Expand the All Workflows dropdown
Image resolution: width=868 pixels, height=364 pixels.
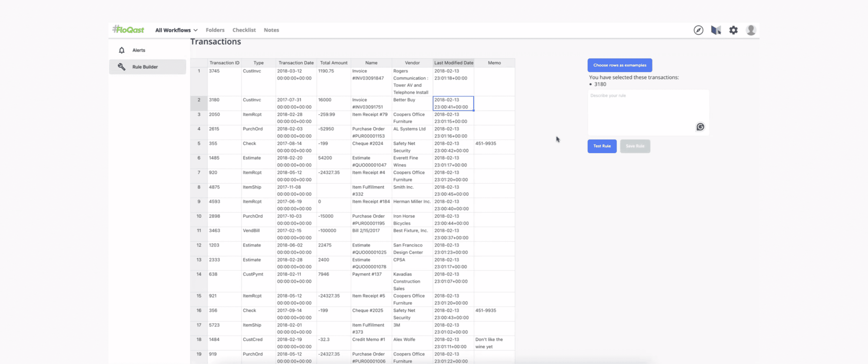point(176,30)
